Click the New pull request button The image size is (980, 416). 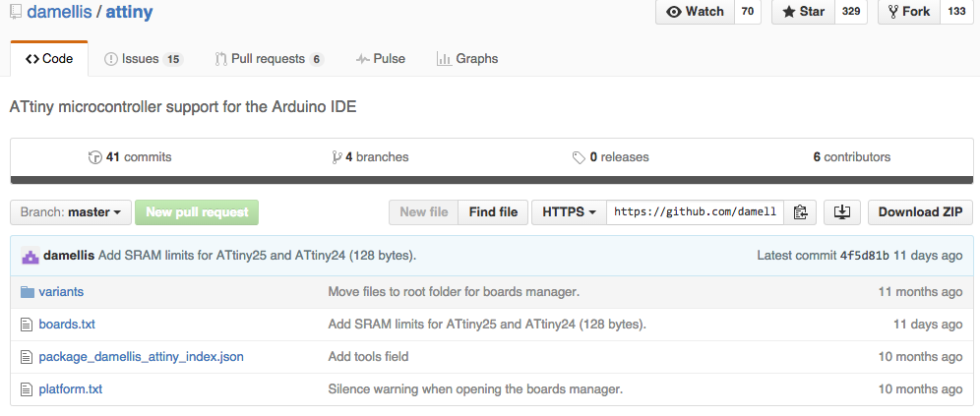(197, 212)
